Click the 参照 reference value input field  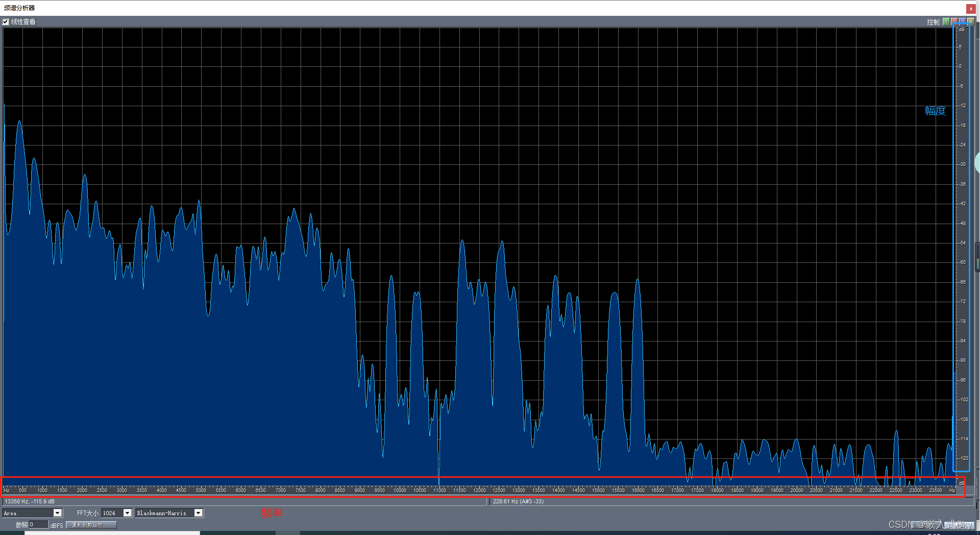pos(38,524)
